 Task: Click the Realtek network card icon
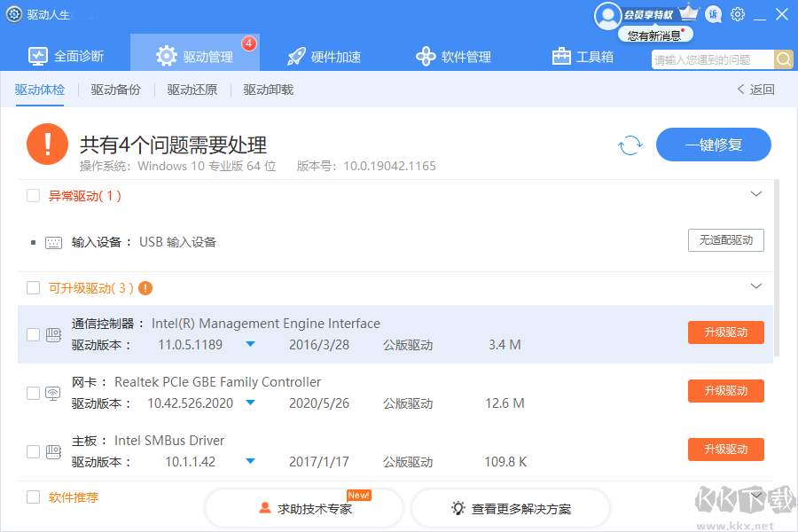click(53, 394)
